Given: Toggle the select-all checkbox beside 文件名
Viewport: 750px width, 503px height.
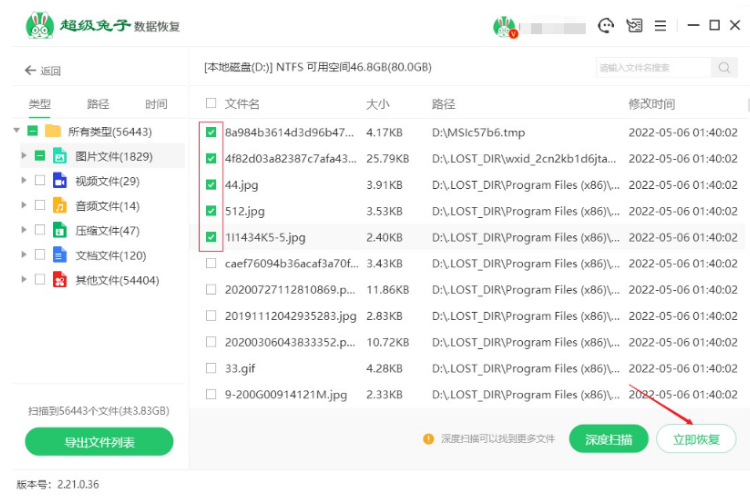Looking at the screenshot, I should click(x=211, y=103).
